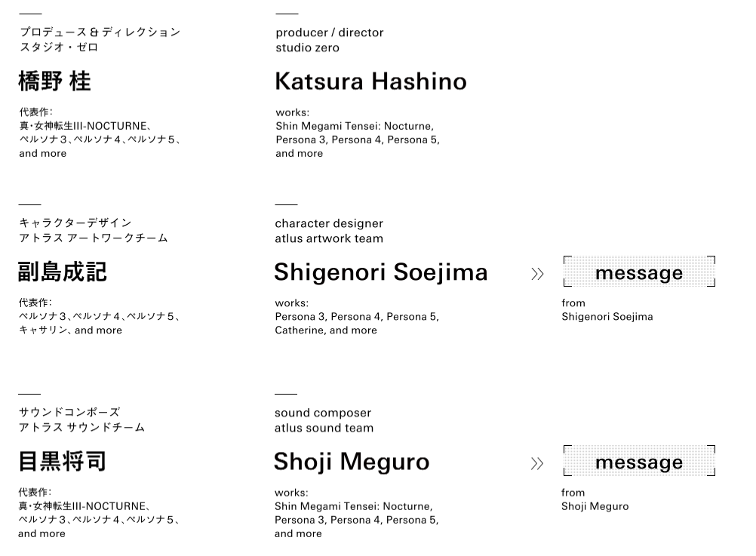Click the 'atlus sound team' label
Screen dimensions: 756x556
(324, 428)
